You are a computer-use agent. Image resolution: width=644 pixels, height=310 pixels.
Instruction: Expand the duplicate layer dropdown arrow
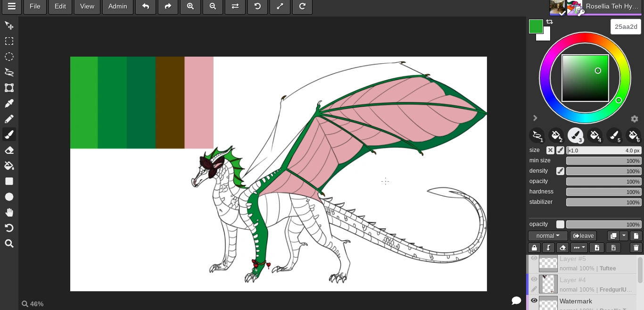623,235
